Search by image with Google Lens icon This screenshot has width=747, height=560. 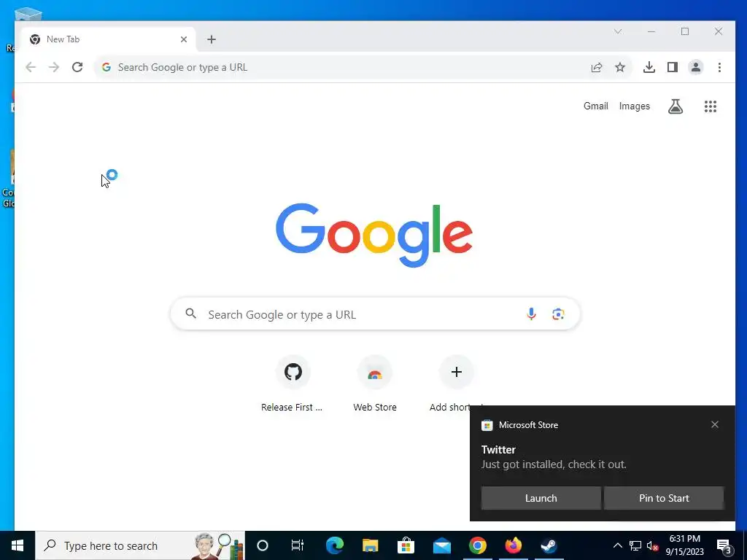(558, 314)
